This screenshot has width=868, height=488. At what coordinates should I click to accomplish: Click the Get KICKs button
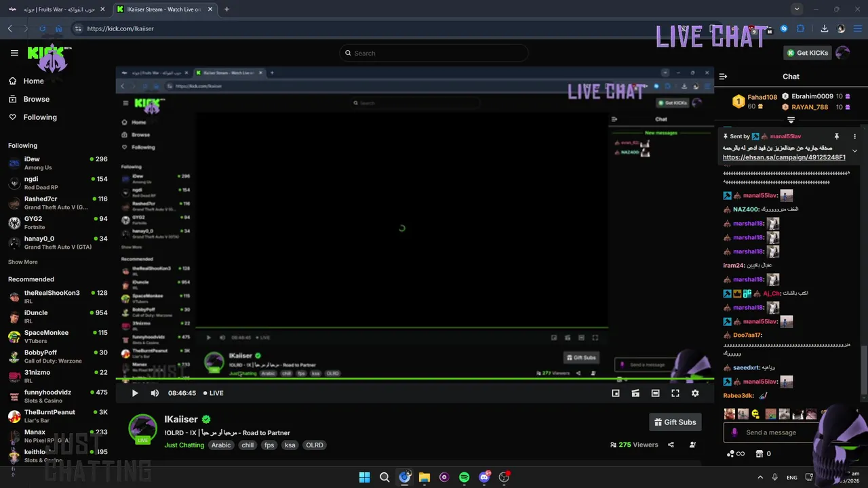pos(807,53)
